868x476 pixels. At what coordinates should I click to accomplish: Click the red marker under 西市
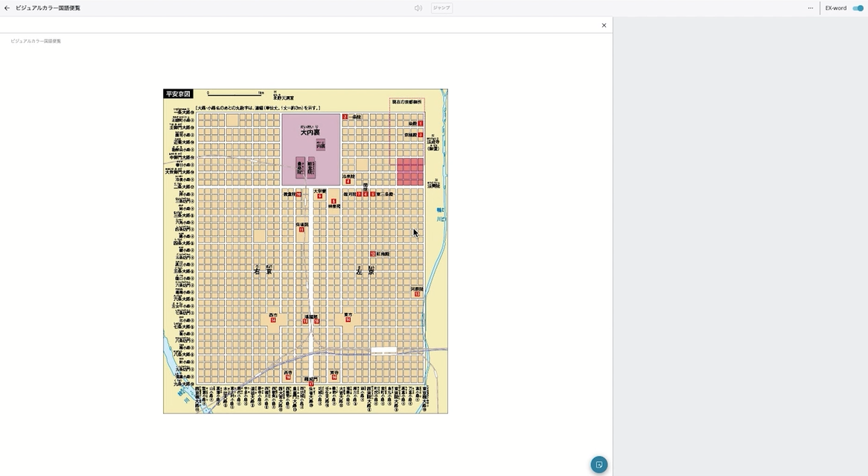tap(273, 320)
